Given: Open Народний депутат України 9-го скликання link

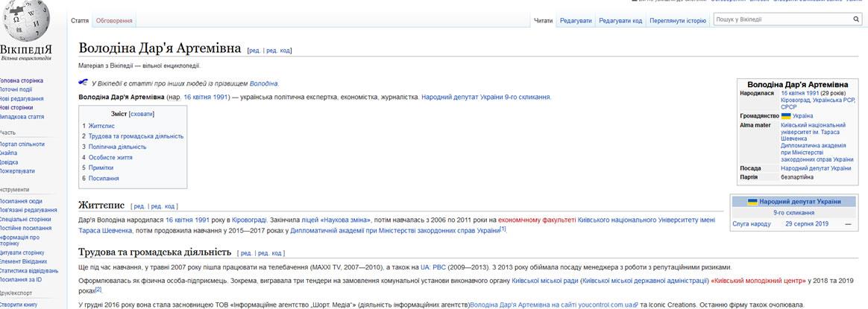Looking at the screenshot, I should click(485, 98).
